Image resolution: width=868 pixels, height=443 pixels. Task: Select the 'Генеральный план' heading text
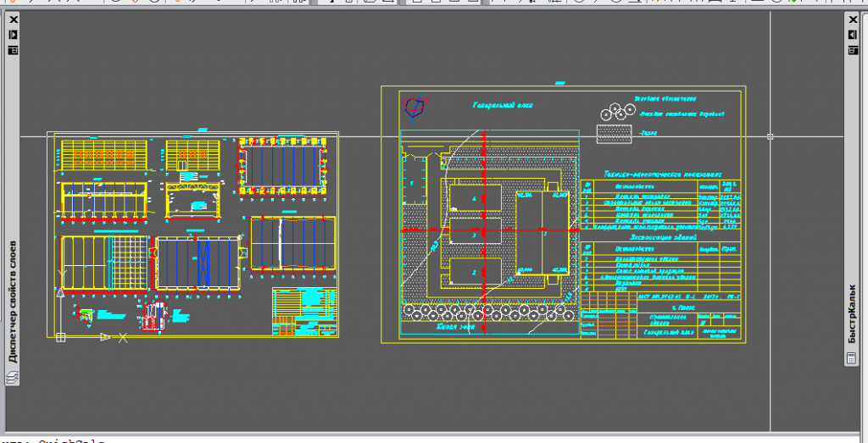(502, 105)
